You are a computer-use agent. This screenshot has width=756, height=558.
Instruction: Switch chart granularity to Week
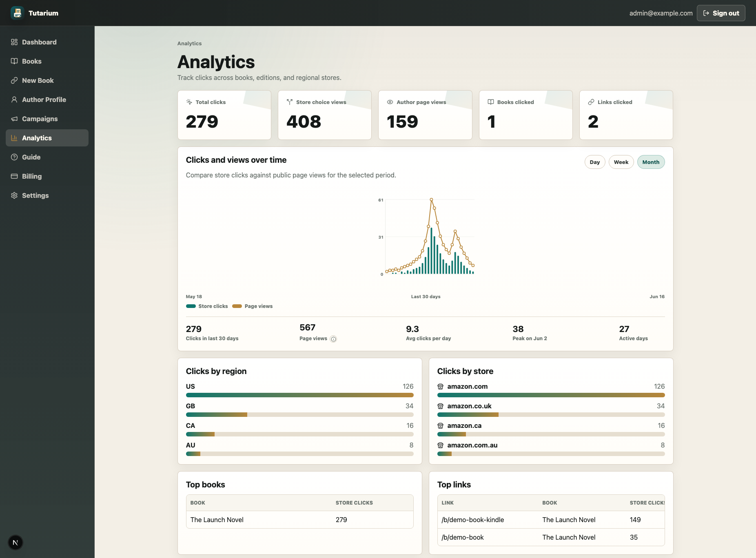[621, 162]
